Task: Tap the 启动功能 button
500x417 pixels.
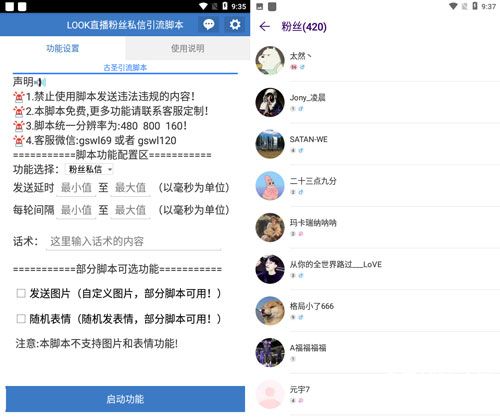Action: pyautogui.click(x=125, y=399)
